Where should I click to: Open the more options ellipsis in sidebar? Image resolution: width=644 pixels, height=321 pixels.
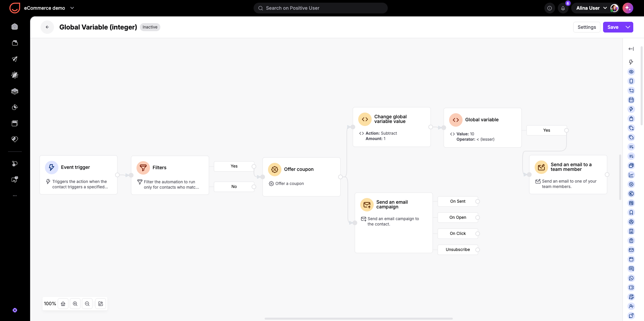coord(15,195)
